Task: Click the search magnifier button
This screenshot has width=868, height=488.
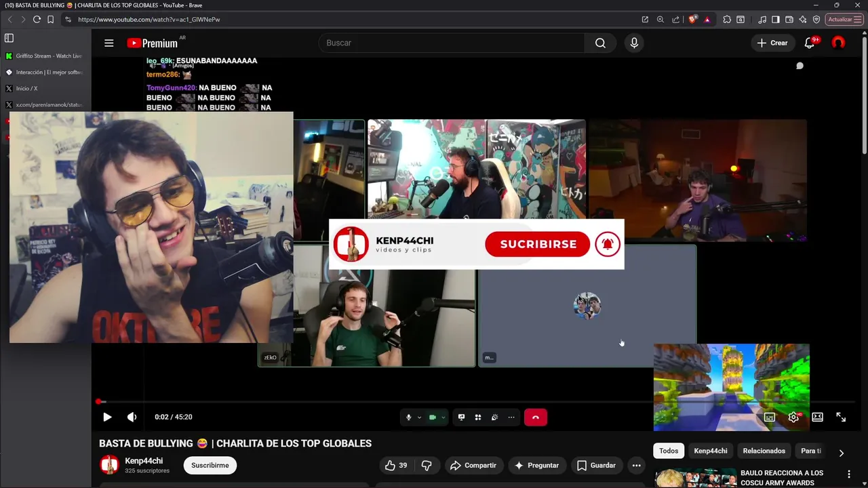Action: click(600, 43)
